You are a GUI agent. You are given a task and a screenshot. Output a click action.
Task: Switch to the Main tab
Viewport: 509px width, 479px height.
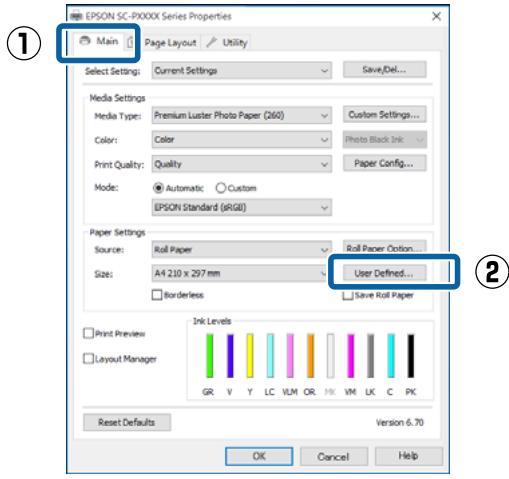(x=99, y=41)
